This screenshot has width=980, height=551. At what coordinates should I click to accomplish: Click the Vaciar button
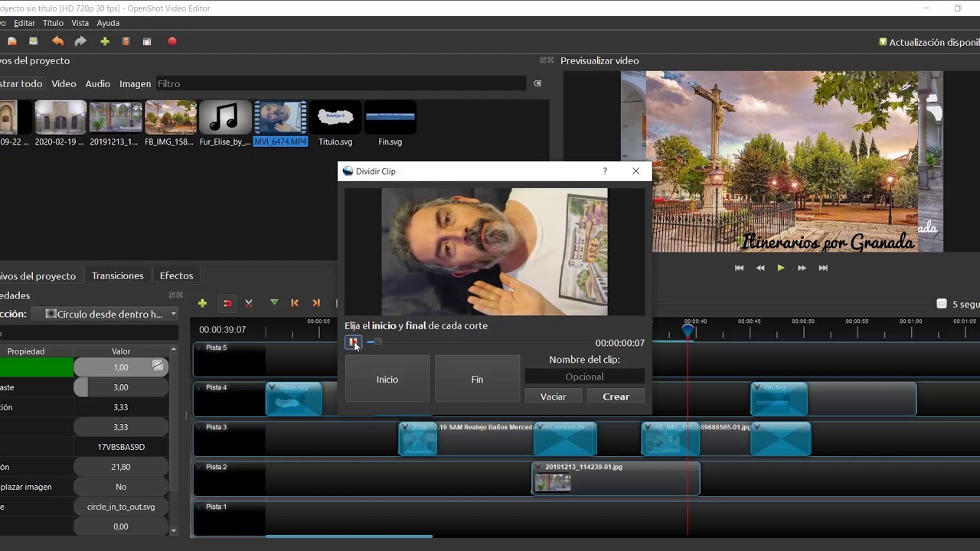pos(553,396)
